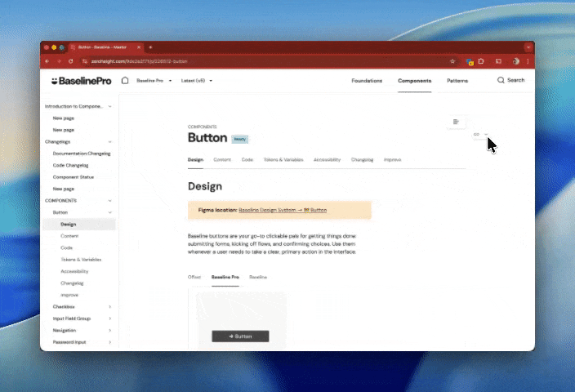Click the search magnifier icon
575x392 pixels.
501,80
